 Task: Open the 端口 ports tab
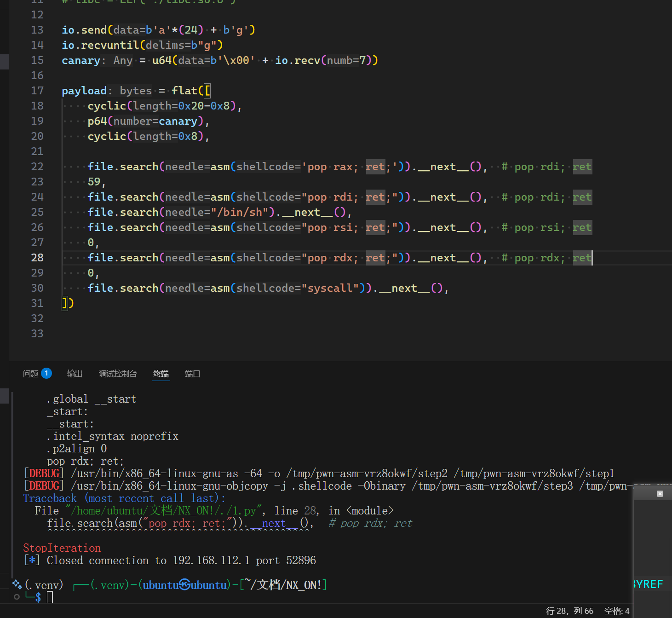pyautogui.click(x=193, y=374)
